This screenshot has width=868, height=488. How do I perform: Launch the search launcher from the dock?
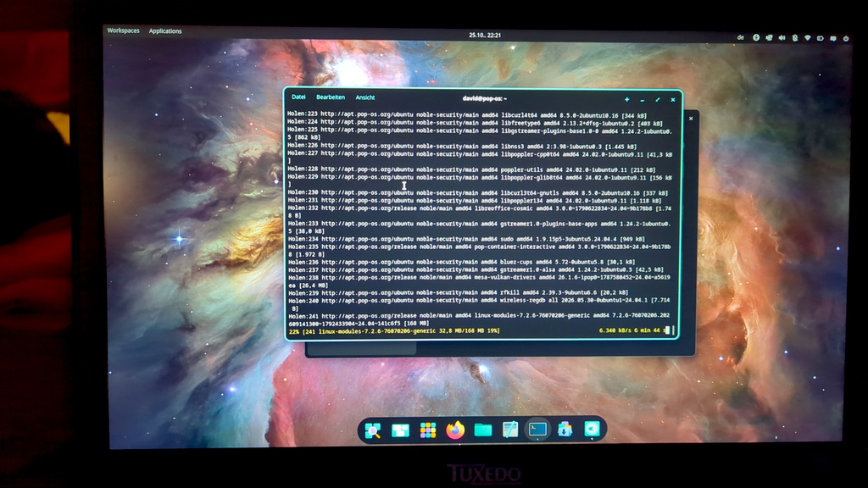point(373,430)
